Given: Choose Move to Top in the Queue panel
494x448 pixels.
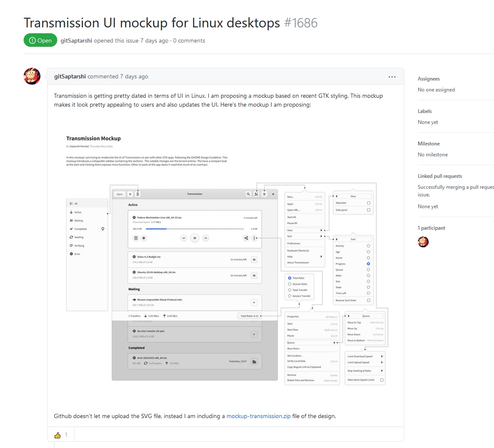Looking at the screenshot, I should [365, 322].
